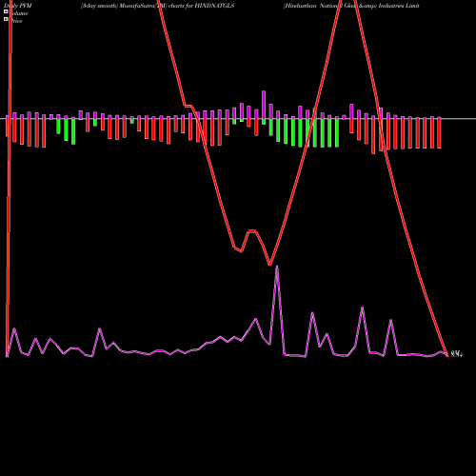Image resolution: width=476 pixels, height=476 pixels.
Task: Click the 'MunafaSutra(TM) charts for HINDNATGLS' heading
Action: pos(177,6)
